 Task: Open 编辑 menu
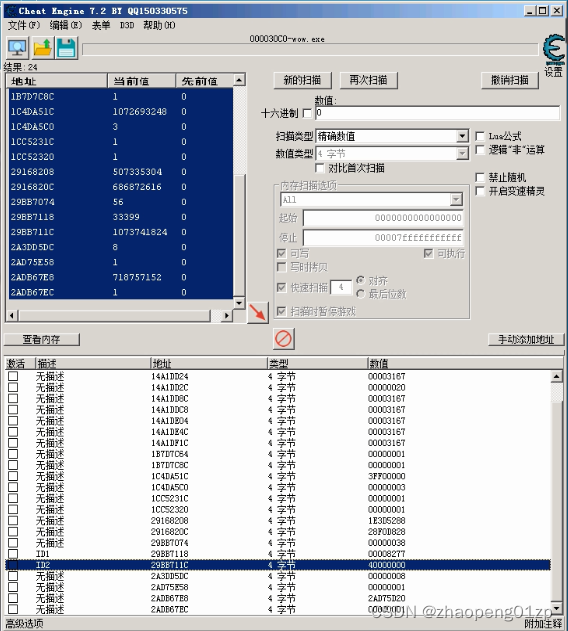[66, 25]
